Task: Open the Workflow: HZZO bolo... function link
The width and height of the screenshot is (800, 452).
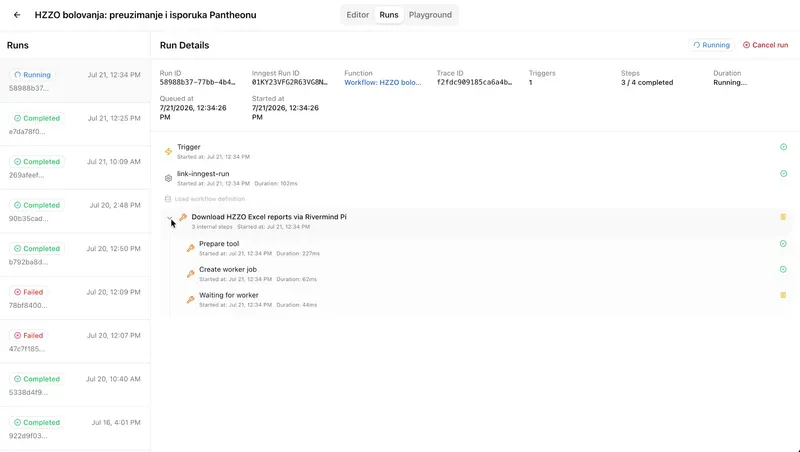Action: [383, 82]
